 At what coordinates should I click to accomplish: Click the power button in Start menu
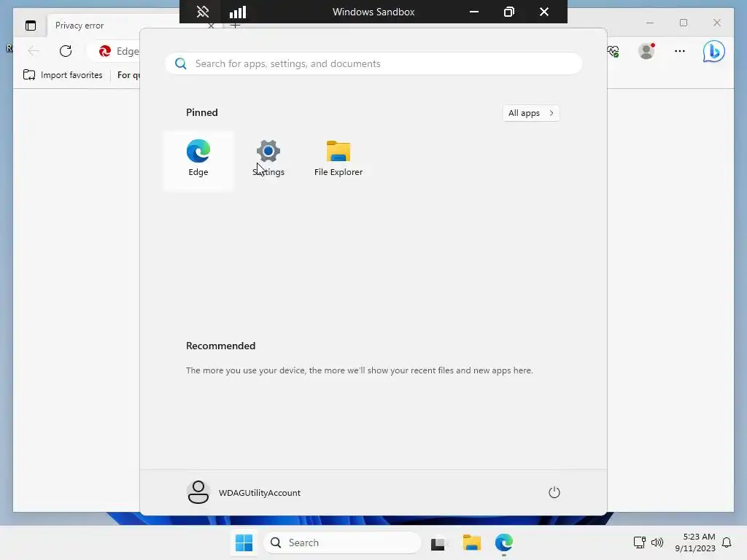point(554,492)
